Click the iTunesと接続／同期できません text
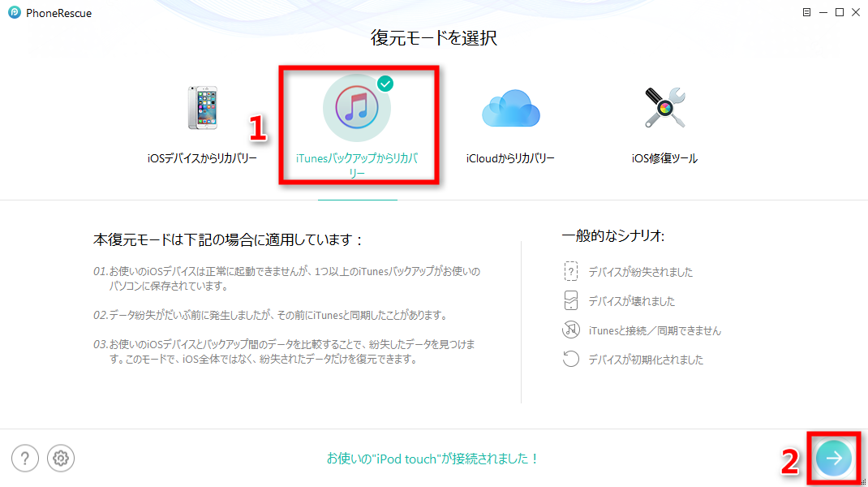Viewport: 868px width, 487px height. (x=655, y=331)
